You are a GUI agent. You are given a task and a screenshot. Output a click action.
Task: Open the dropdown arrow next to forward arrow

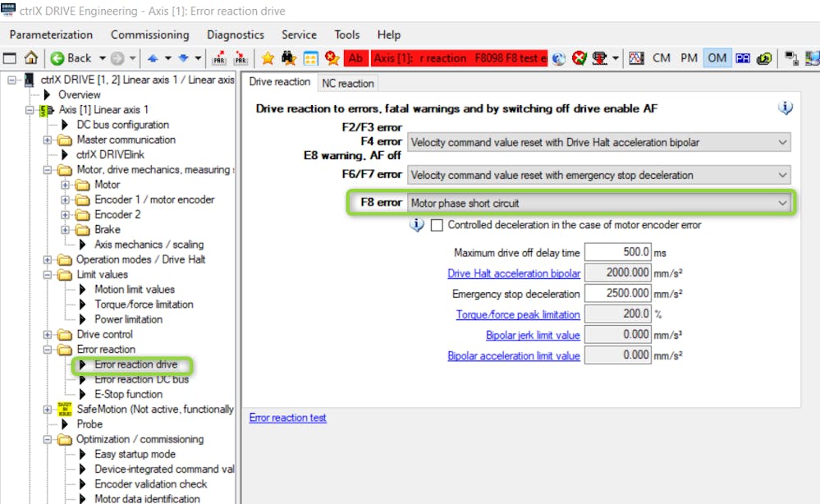(133, 58)
